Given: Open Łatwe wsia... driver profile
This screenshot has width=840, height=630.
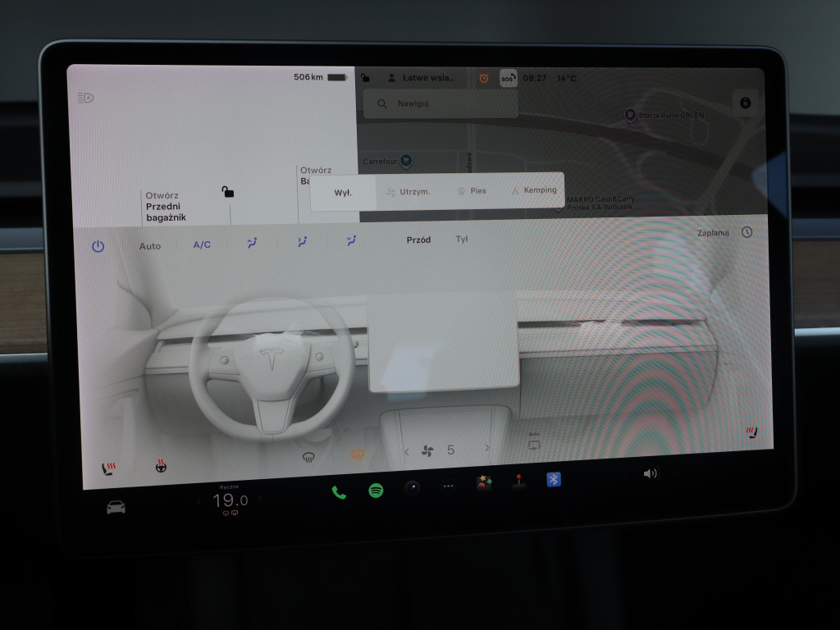Looking at the screenshot, I should click(422, 78).
